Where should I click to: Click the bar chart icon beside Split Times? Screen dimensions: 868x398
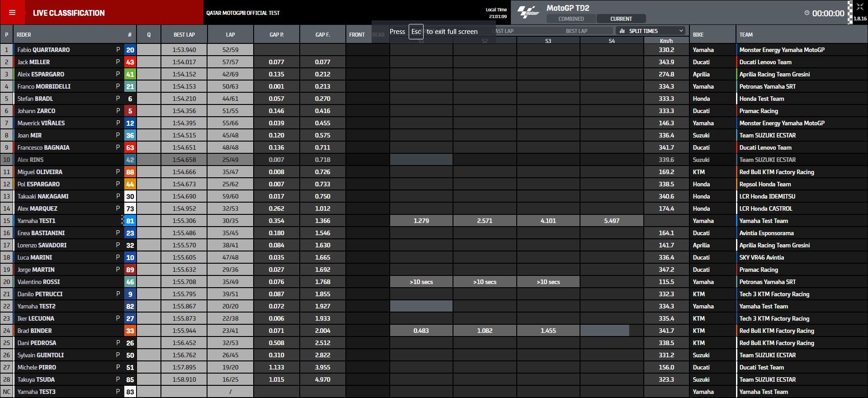622,31
